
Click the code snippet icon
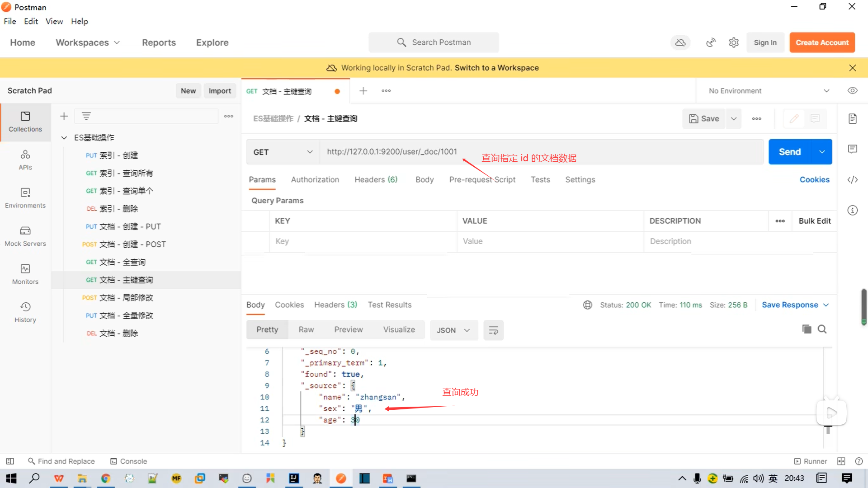coord(852,180)
